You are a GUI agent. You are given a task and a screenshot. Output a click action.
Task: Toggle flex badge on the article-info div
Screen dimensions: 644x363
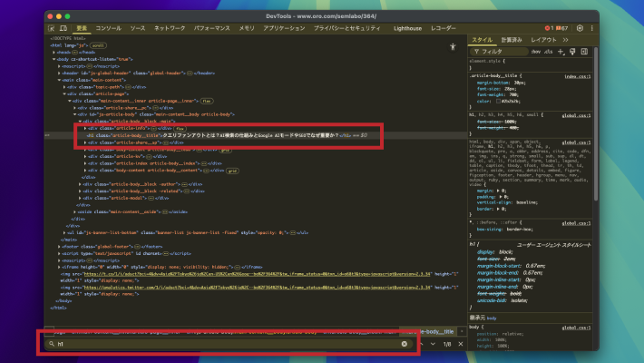pos(181,129)
